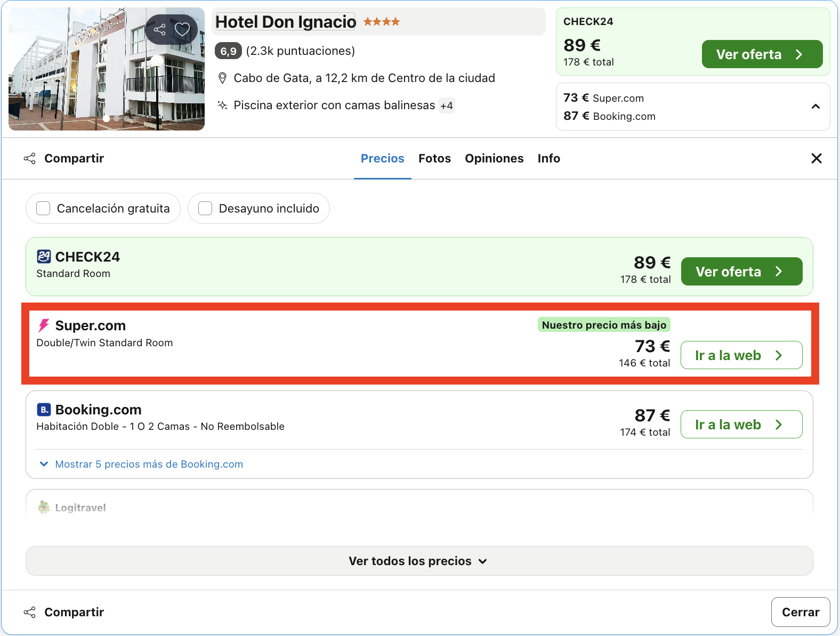840x636 pixels.
Task: Click the Cabo de Gata location text
Action: point(365,78)
